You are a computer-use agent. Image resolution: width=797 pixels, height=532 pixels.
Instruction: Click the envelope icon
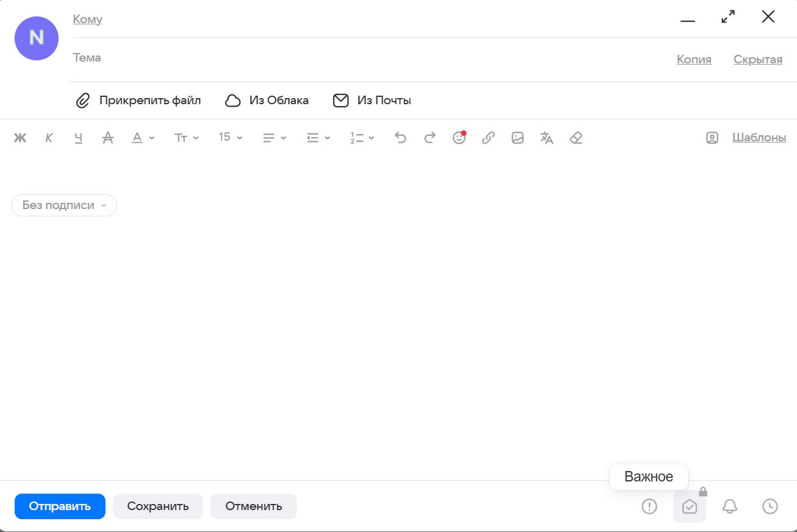(x=341, y=101)
